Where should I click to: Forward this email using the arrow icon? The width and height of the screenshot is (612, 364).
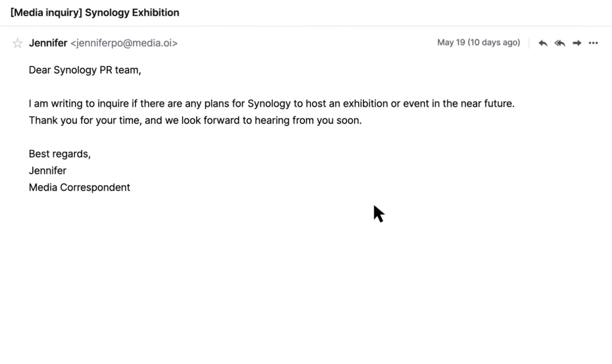577,43
